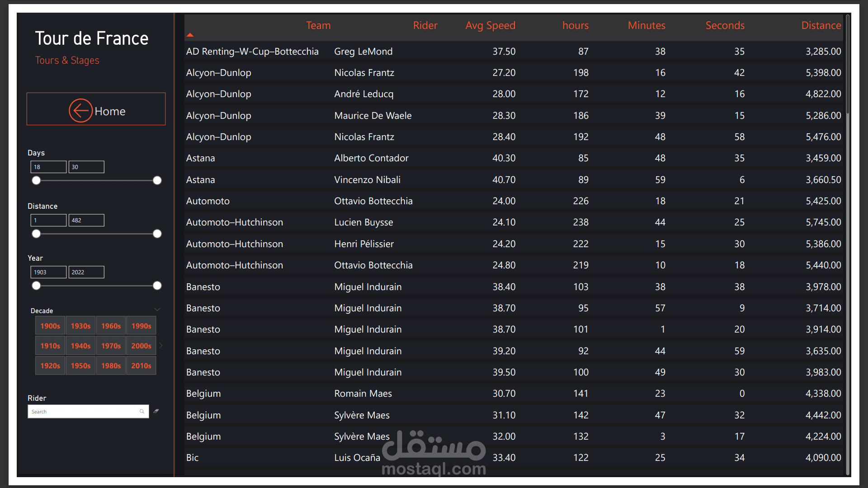Show next decades with right chevron
This screenshot has width=868, height=488.
(161, 345)
